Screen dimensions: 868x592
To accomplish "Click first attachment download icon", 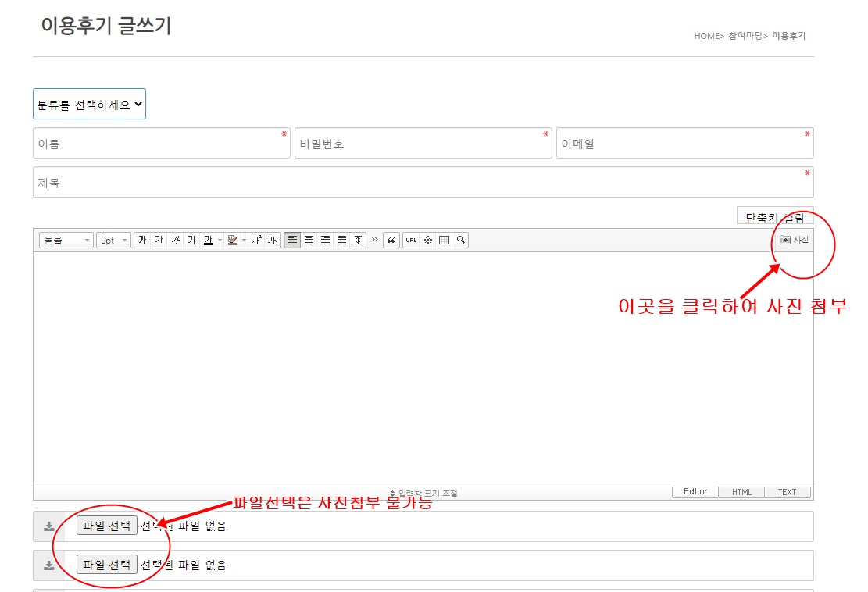I will coord(49,526).
